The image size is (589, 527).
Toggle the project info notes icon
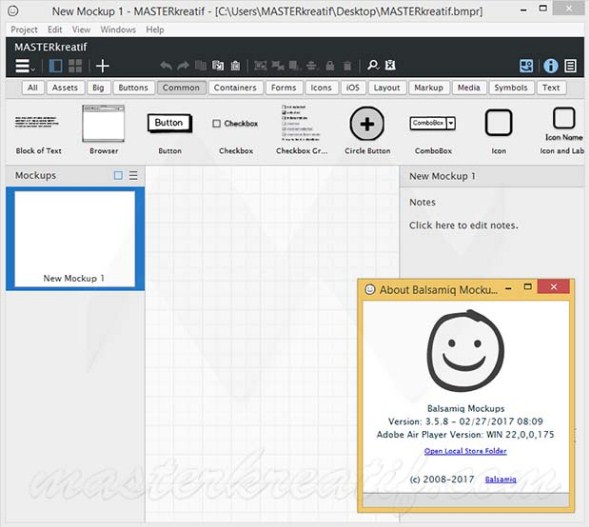570,66
